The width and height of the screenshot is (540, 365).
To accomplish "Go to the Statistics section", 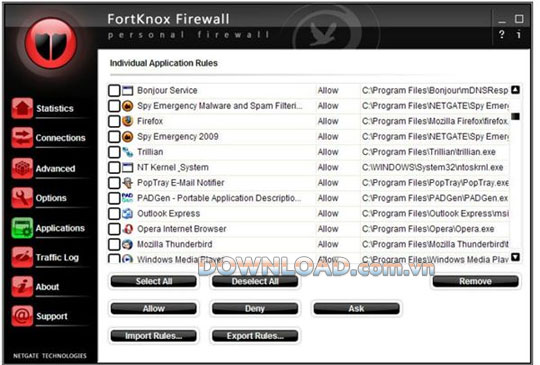I will point(55,108).
